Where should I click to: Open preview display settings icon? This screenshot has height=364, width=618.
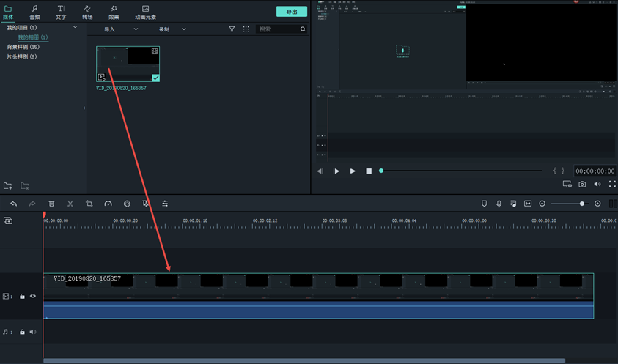567,184
